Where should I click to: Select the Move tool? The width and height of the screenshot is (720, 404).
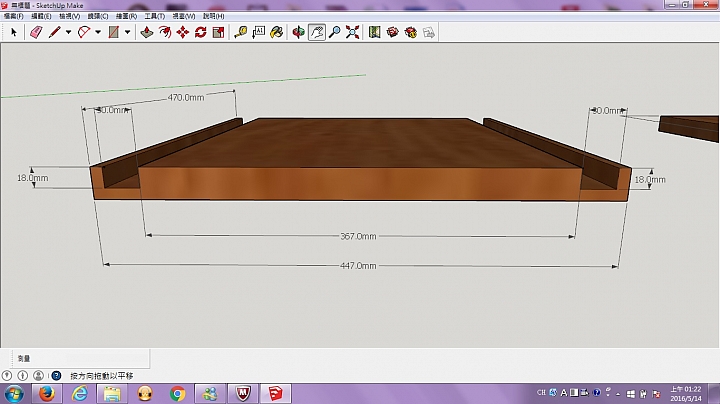click(183, 32)
